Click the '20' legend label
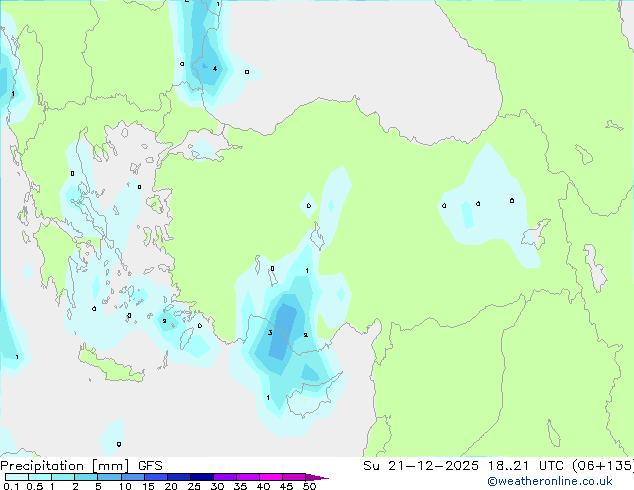 coord(171,486)
